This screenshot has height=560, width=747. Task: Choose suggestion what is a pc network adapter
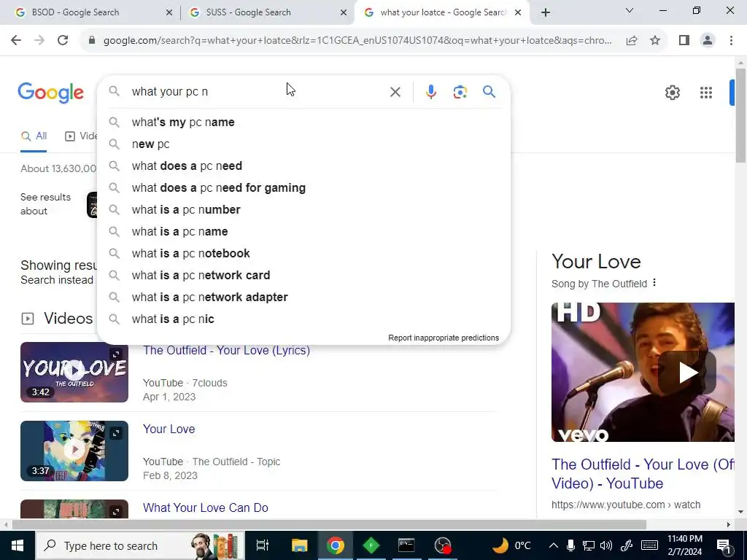point(304,297)
